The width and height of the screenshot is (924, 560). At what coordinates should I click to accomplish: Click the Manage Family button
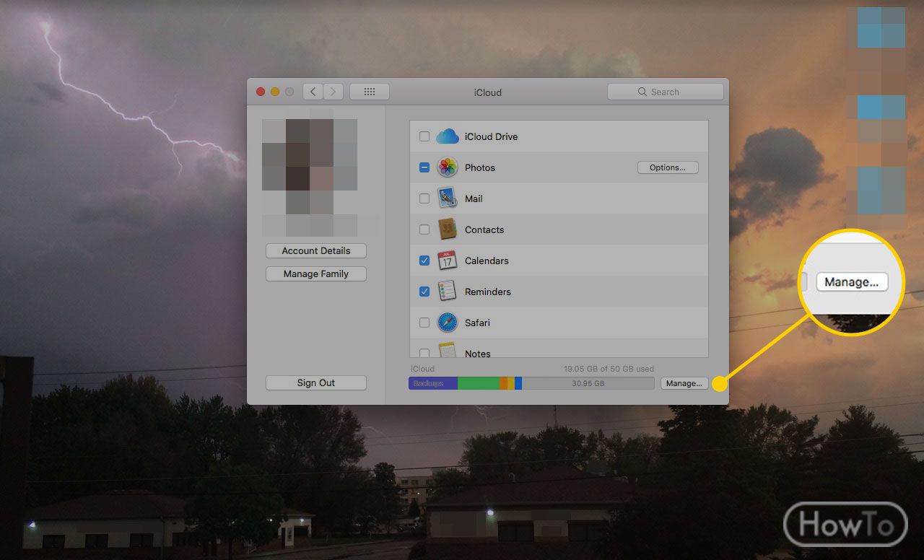[x=316, y=274]
